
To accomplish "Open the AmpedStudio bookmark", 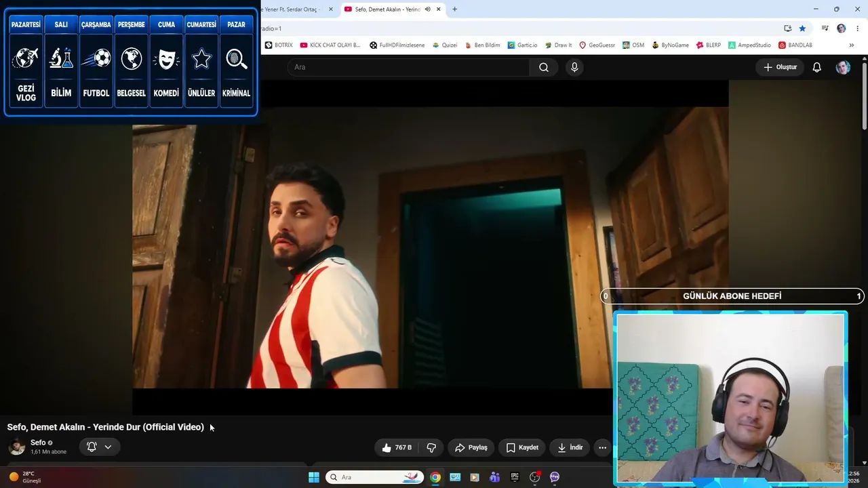I will tap(749, 45).
